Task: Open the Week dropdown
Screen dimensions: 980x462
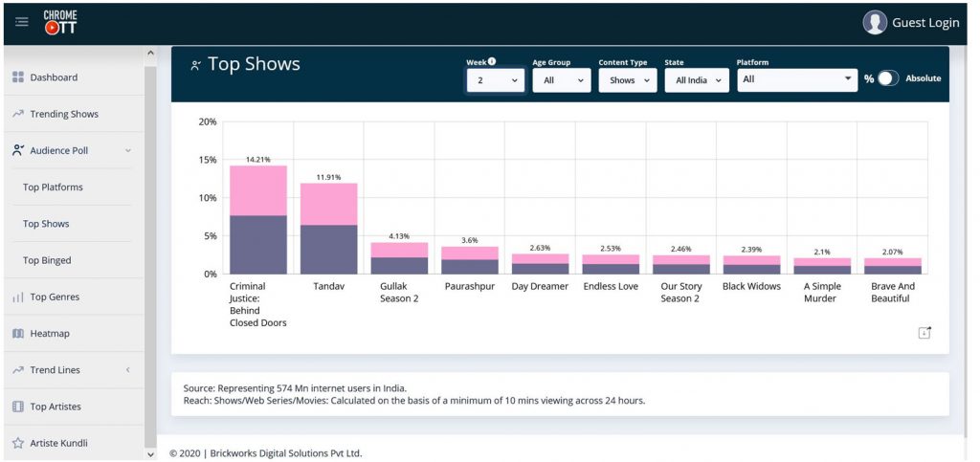Action: [x=495, y=80]
